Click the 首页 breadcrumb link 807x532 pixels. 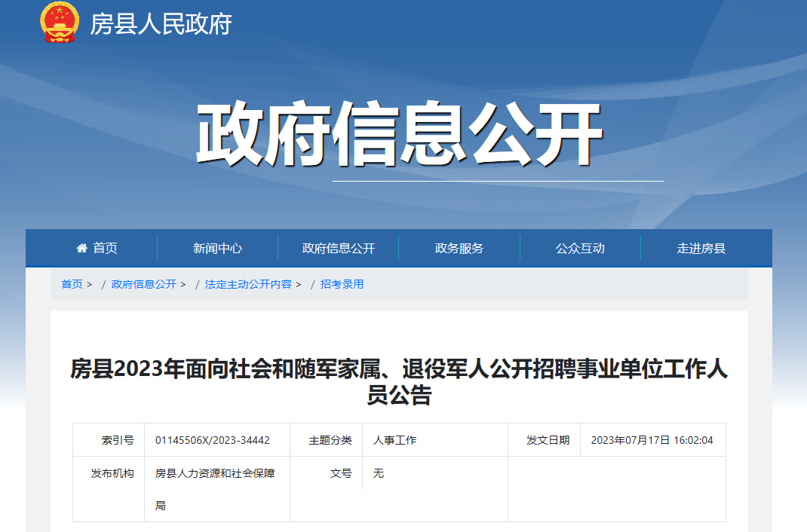(x=72, y=284)
